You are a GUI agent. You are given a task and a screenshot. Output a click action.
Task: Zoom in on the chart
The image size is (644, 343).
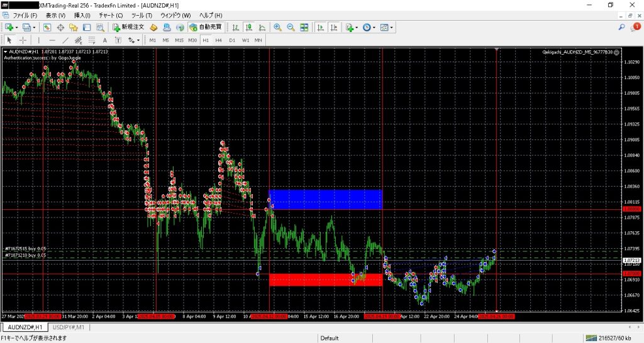pyautogui.click(x=277, y=28)
